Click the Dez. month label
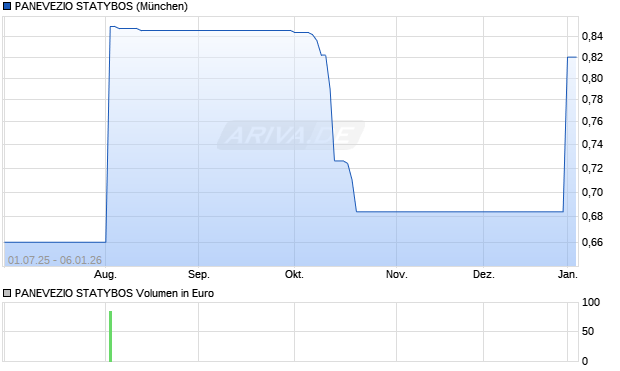The width and height of the screenshot is (620, 371). [x=484, y=274]
